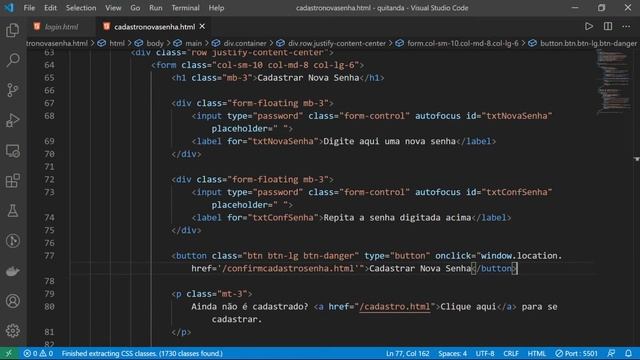The width and height of the screenshot is (640, 360).
Task: Click the "mt-3" class on line 79
Action: tap(232, 294)
